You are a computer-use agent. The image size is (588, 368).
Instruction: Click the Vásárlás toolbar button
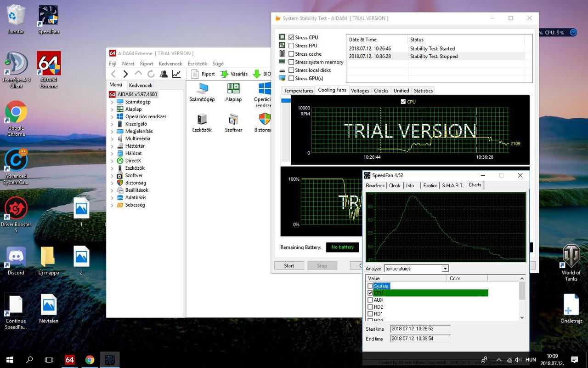pos(234,74)
